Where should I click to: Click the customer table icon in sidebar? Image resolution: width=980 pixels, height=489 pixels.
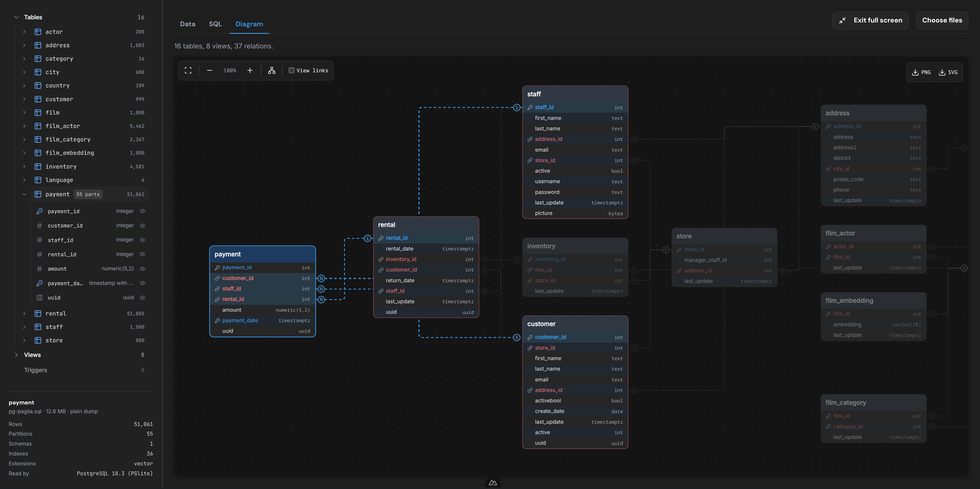click(38, 99)
